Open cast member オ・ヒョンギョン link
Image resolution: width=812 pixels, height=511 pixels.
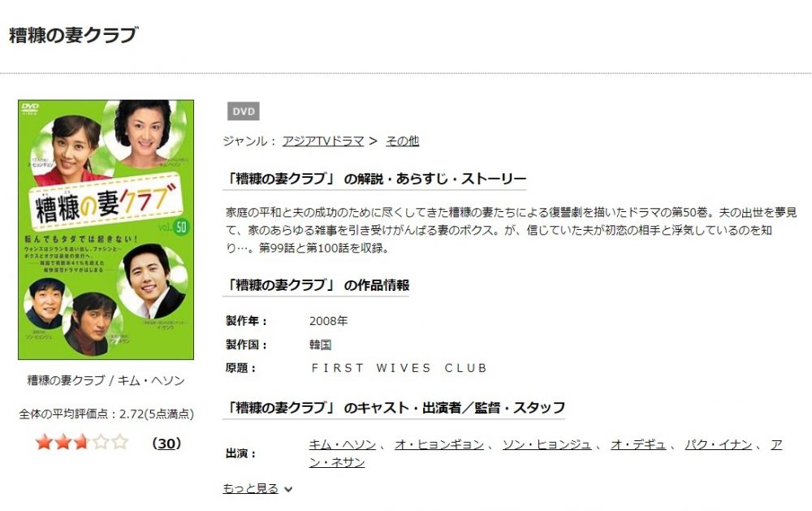coord(439,444)
